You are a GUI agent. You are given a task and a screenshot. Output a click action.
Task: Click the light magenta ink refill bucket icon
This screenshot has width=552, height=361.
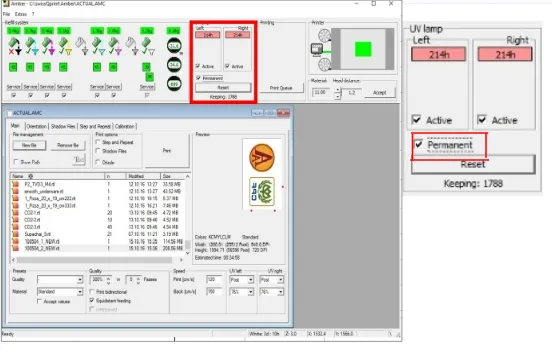click(114, 46)
